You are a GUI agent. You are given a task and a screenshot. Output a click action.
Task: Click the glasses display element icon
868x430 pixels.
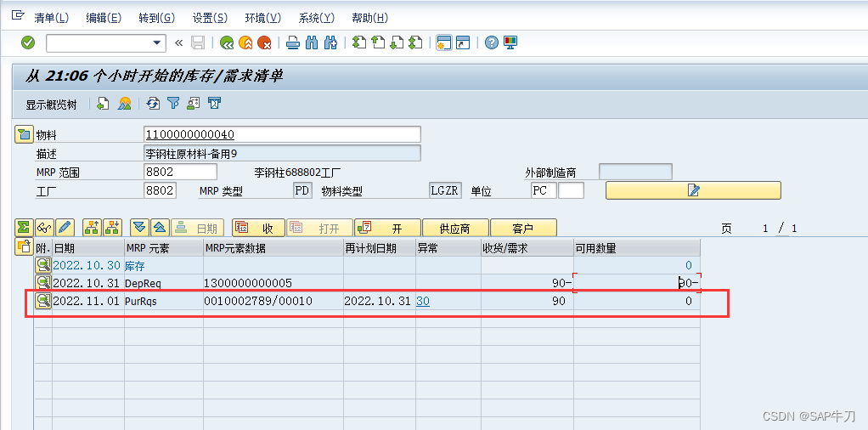44,228
